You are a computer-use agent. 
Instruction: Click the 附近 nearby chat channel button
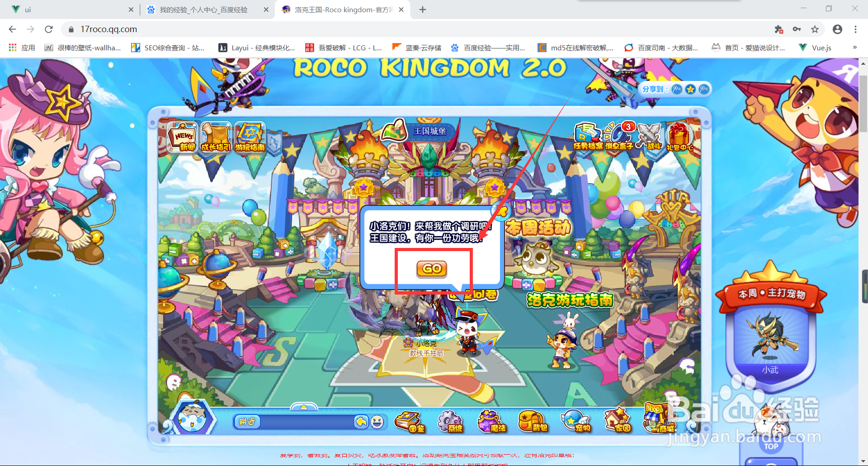click(247, 422)
